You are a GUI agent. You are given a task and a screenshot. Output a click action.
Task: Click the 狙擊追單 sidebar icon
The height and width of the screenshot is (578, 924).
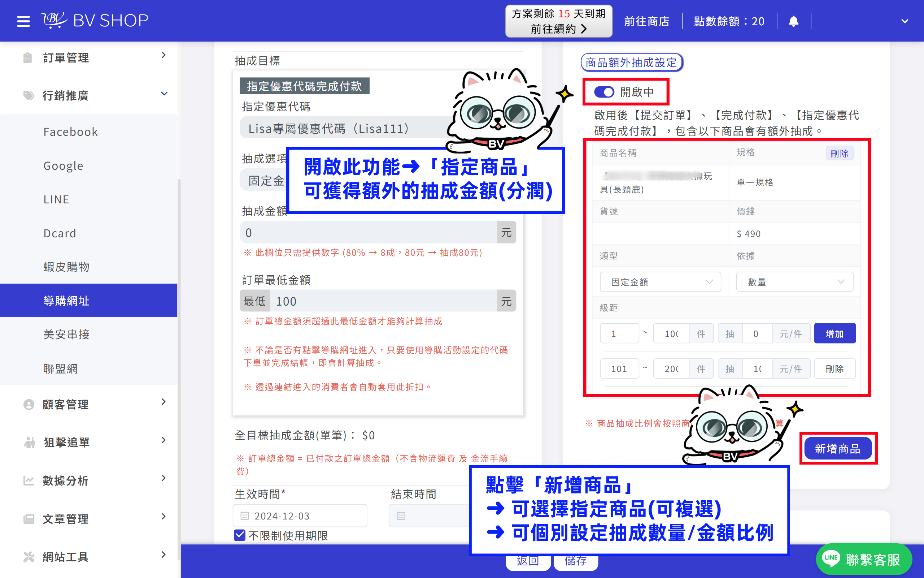click(x=29, y=442)
